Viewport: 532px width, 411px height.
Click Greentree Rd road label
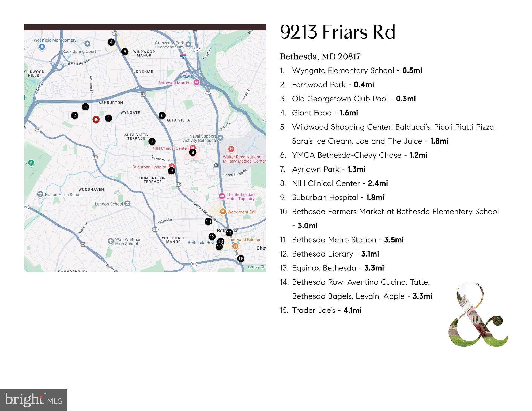point(161,158)
